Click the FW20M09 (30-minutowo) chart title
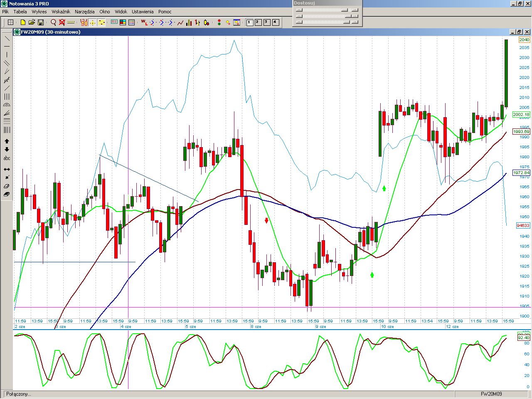 tap(51, 32)
